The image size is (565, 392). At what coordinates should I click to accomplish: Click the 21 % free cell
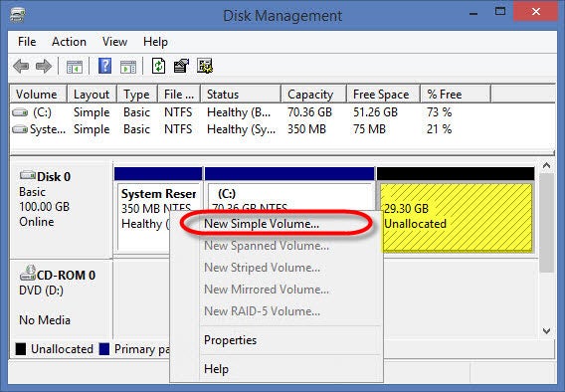click(x=439, y=129)
